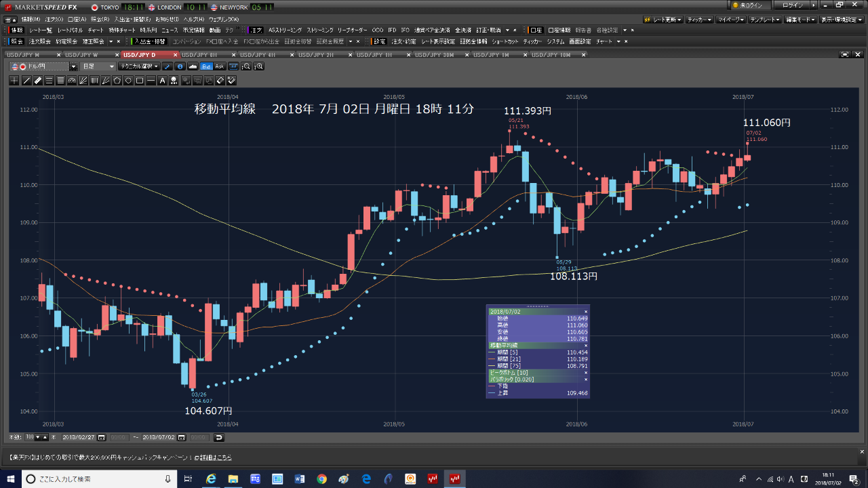Select the horizontal line drawing tool

[x=151, y=81]
